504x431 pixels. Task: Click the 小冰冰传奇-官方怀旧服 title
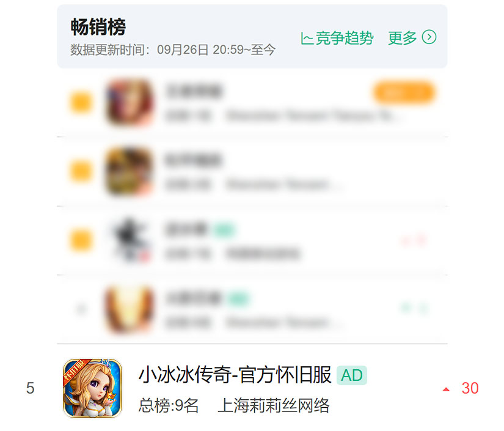click(x=235, y=375)
